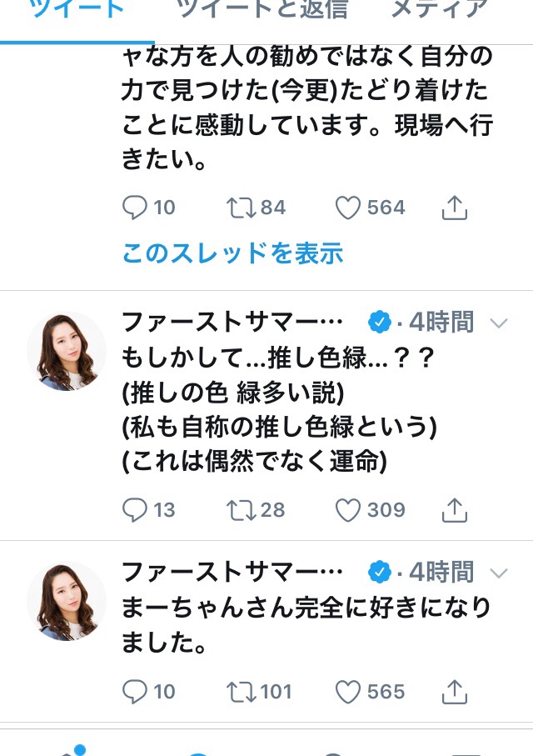Reply to the まーちゃんさん tweet
533x756 pixels.
coord(134,692)
